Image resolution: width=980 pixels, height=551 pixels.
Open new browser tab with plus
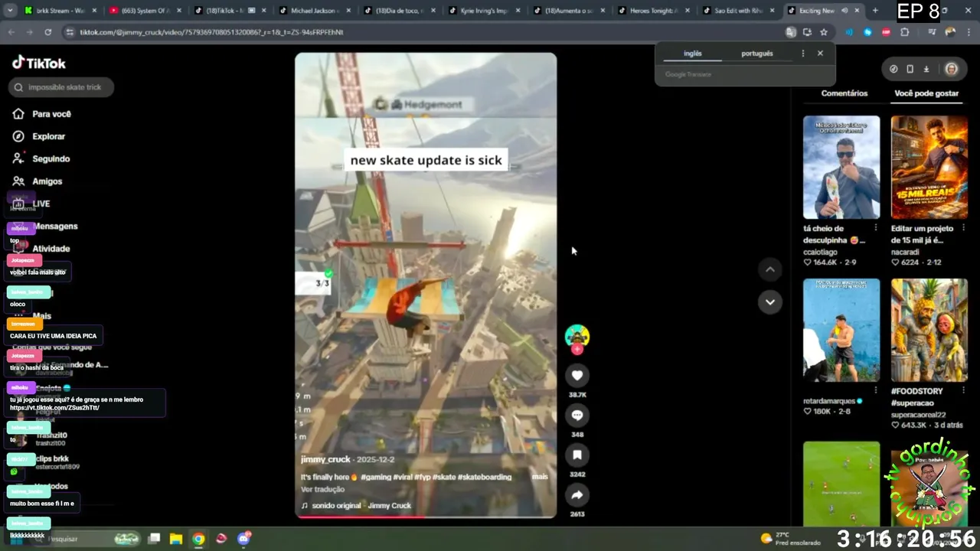[875, 11]
